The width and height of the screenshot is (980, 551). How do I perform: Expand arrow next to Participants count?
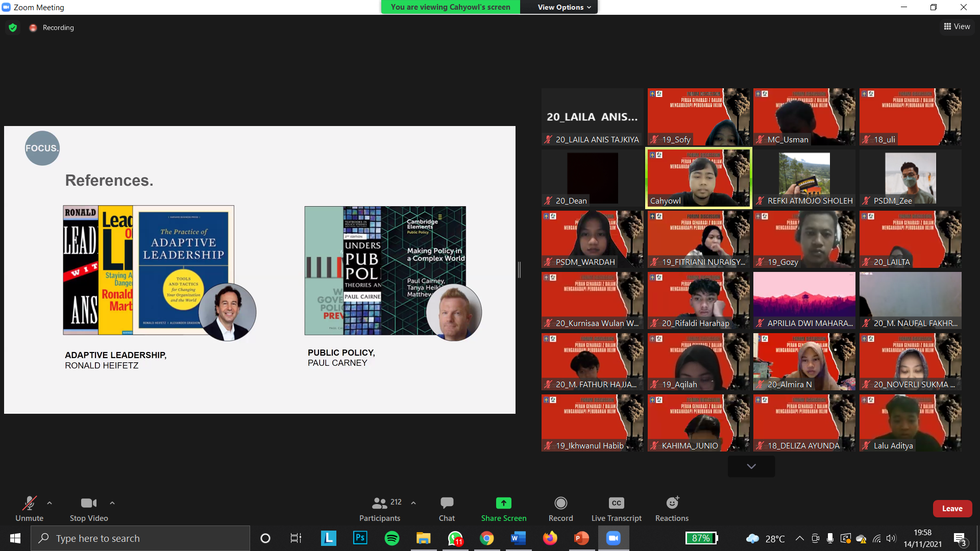point(413,503)
